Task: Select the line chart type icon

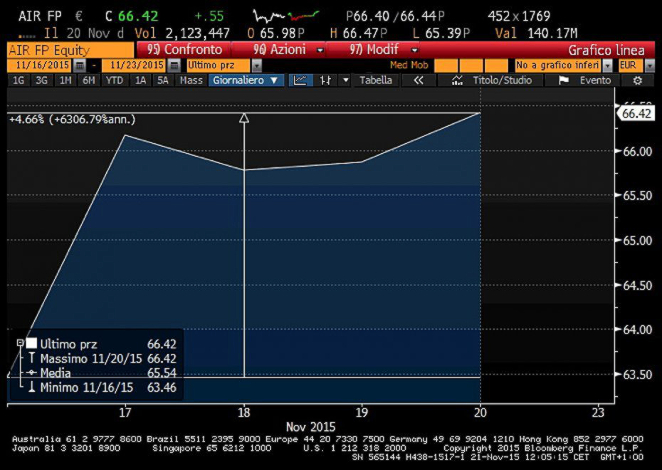Action: 300,80
